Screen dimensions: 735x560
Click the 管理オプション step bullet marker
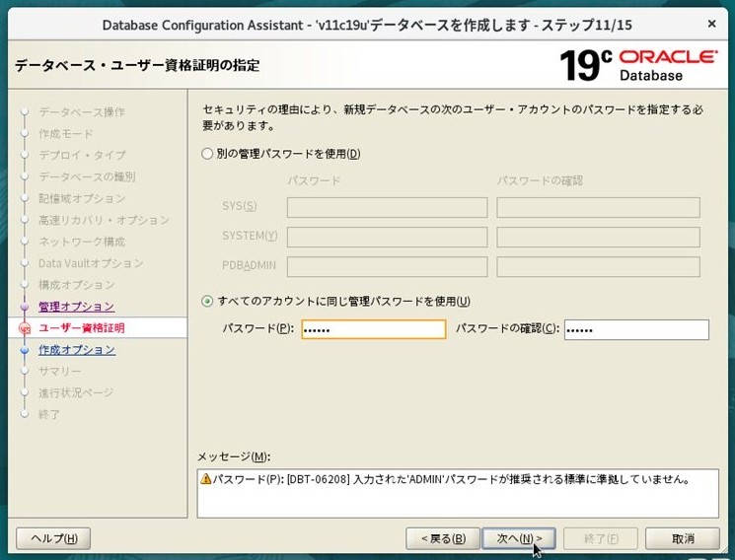(25, 307)
